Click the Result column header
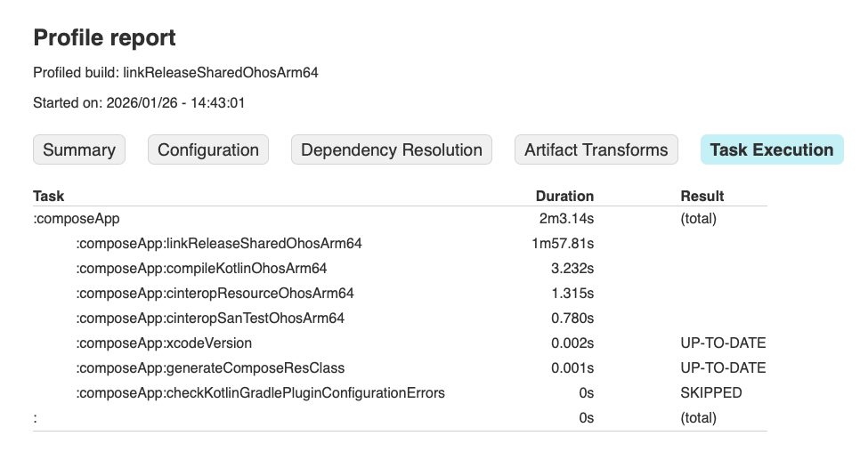Viewport: 868px width, 468px height. (702, 196)
